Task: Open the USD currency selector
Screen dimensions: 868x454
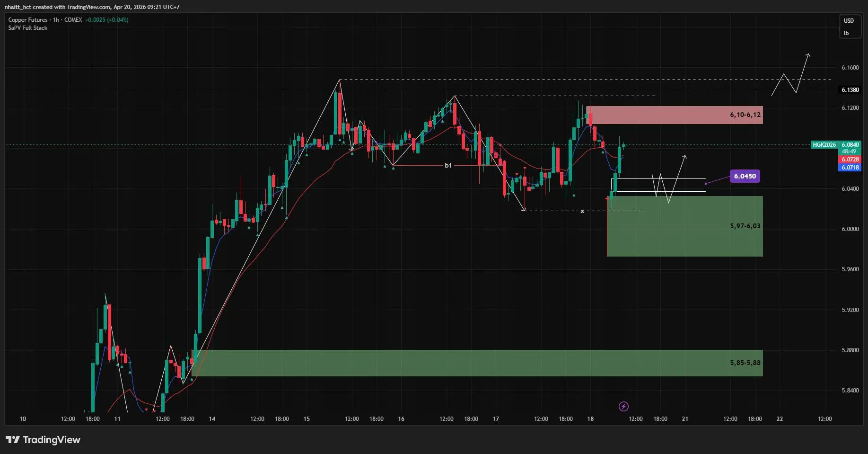Action: [849, 20]
